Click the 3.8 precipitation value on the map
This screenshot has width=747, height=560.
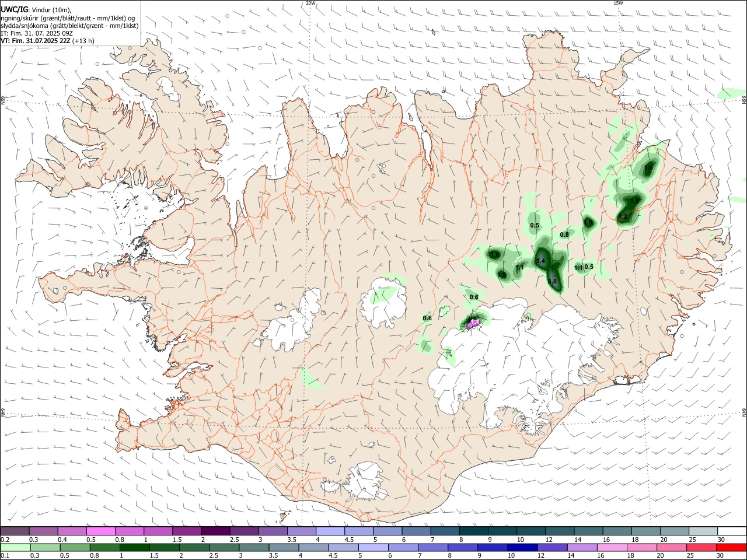pos(553,281)
